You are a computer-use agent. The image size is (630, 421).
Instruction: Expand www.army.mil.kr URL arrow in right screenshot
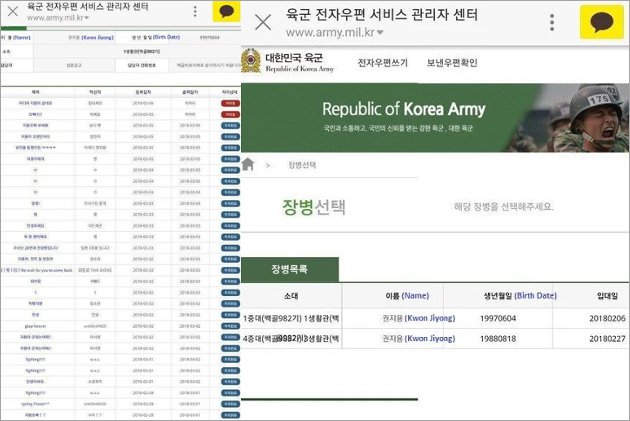[380, 33]
